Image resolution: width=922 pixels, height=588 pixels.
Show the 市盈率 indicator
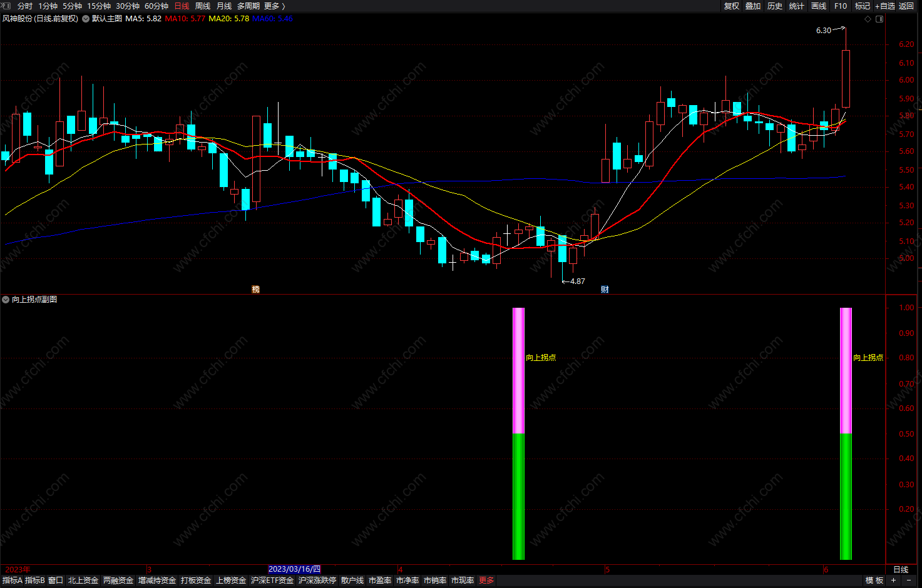coord(380,580)
